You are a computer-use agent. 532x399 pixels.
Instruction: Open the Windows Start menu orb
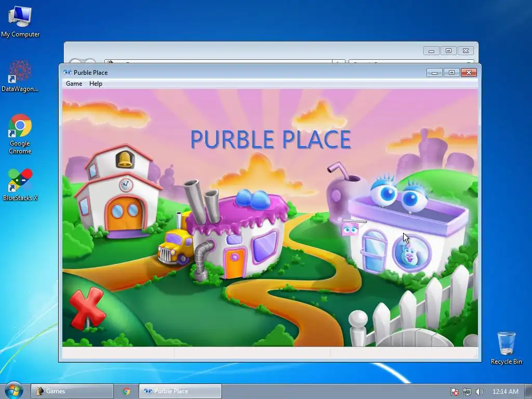click(14, 391)
